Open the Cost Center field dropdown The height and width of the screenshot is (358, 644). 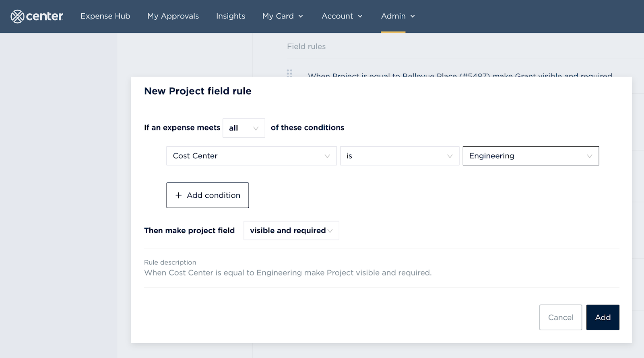tap(251, 156)
